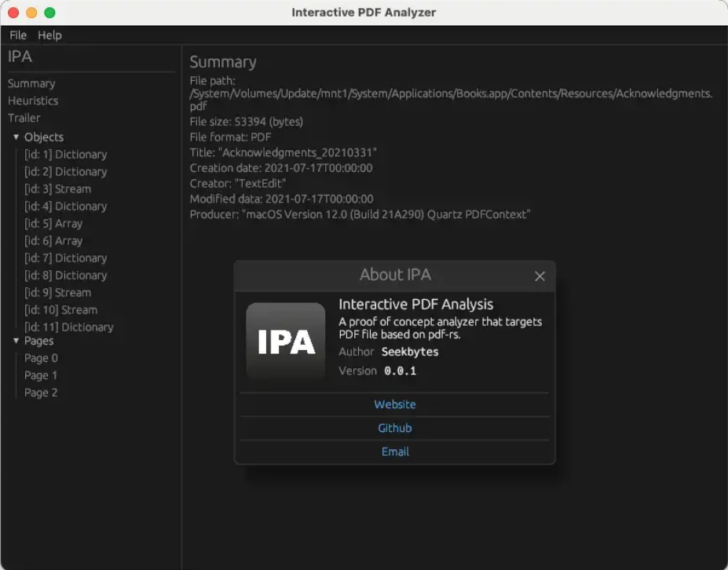728x570 pixels.
Task: Select Heuristics in the sidebar
Action: pos(33,100)
